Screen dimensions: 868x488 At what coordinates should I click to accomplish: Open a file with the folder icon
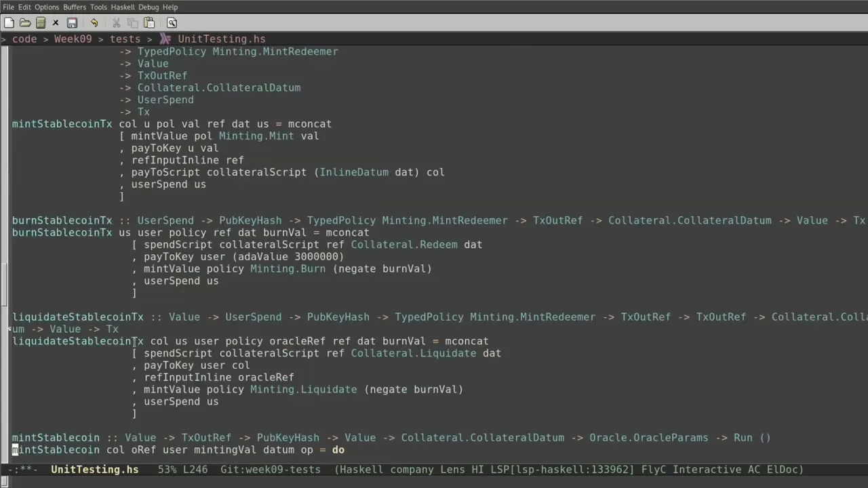pyautogui.click(x=25, y=22)
